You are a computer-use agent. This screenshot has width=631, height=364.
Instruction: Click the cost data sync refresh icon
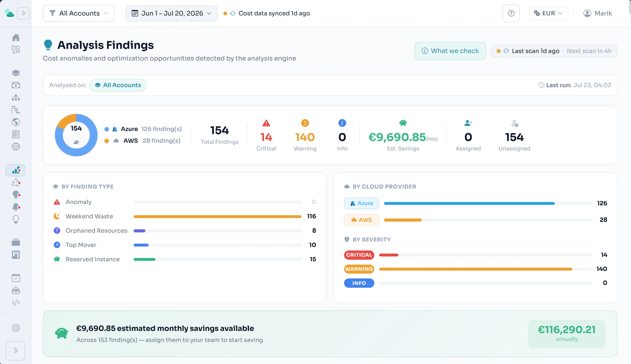point(233,13)
